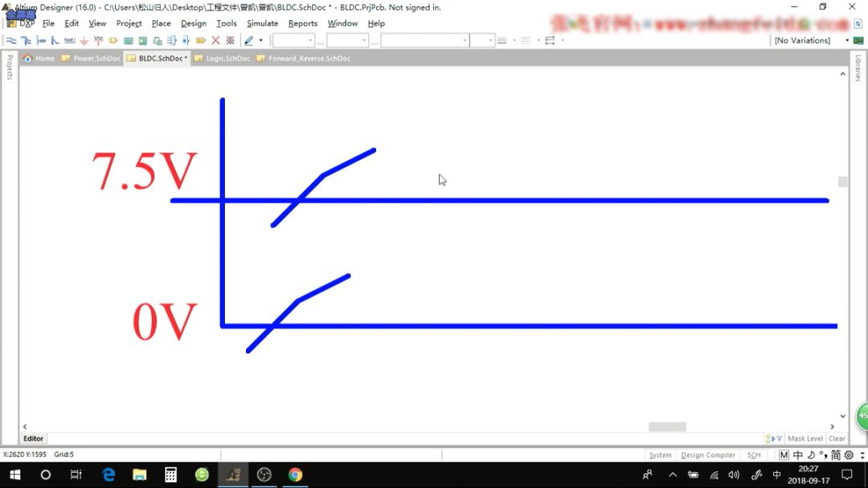Open the Help menu
The width and height of the screenshot is (868, 488).
376,23
